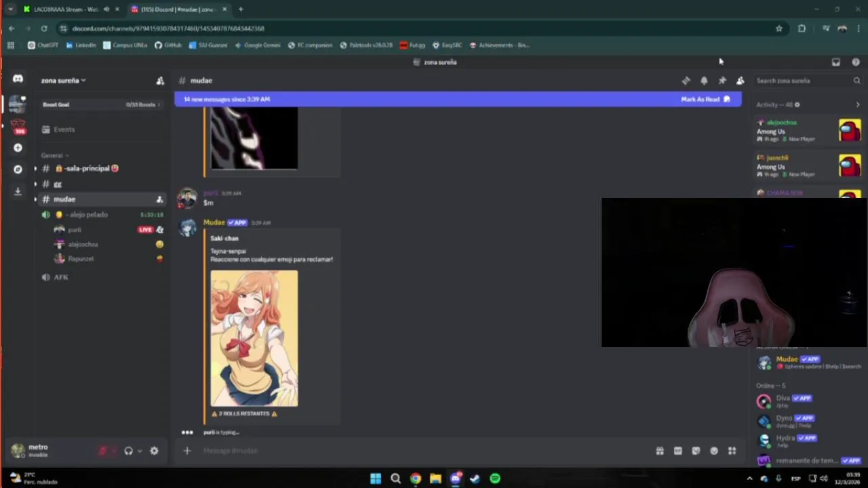The height and width of the screenshot is (488, 868).
Task: Open the gift icon in message bar
Action: 659,451
